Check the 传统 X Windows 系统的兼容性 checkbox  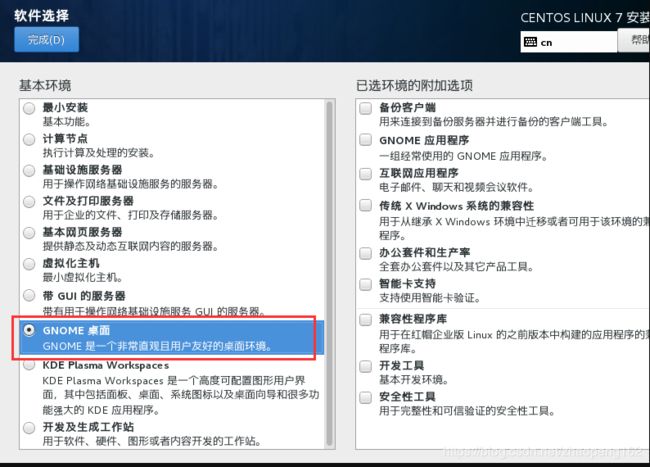[x=366, y=205]
